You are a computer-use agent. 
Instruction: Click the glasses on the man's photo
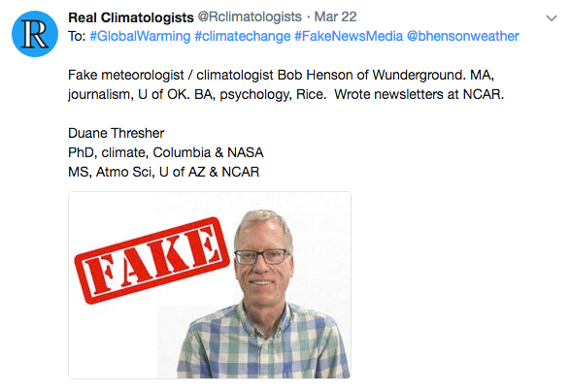click(x=262, y=256)
